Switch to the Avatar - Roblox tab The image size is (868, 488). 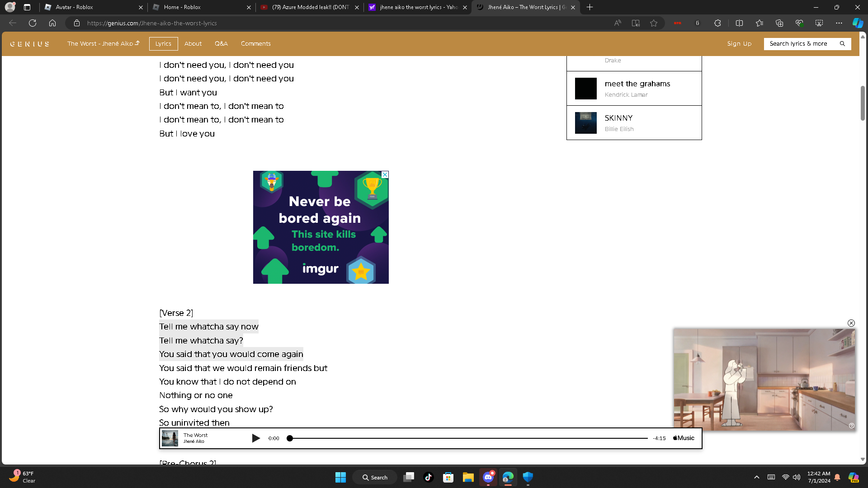(93, 7)
